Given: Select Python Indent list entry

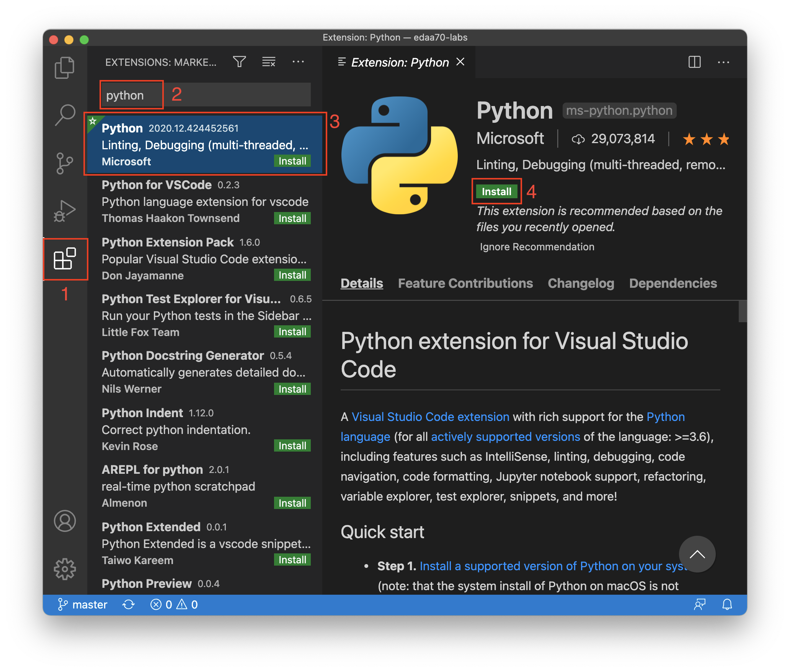Looking at the screenshot, I should pos(205,429).
